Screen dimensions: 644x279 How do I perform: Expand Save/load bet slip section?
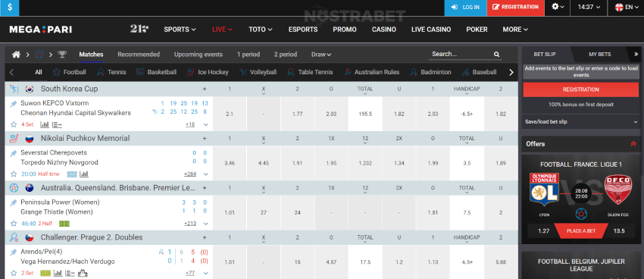click(581, 122)
